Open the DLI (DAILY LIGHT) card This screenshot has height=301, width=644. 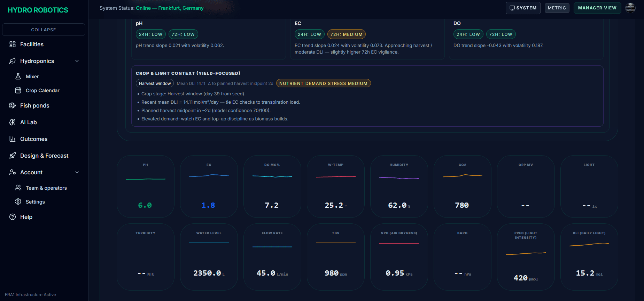(x=589, y=257)
